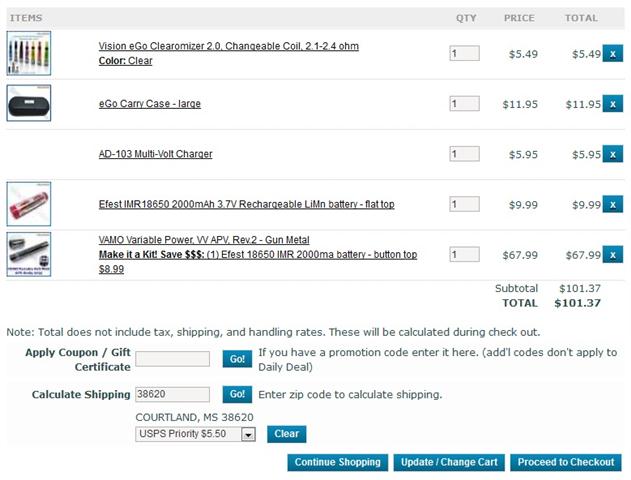Screen dimensions: 631x480
Task: Focus the coupon / gift certificate field
Action: click(x=172, y=359)
